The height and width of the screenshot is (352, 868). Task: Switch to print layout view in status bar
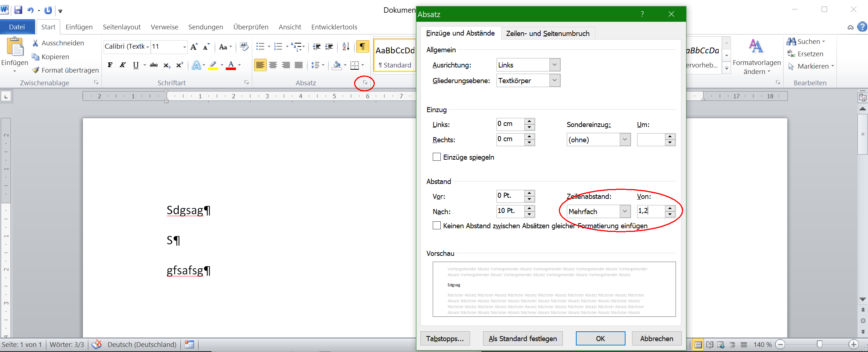(x=698, y=345)
